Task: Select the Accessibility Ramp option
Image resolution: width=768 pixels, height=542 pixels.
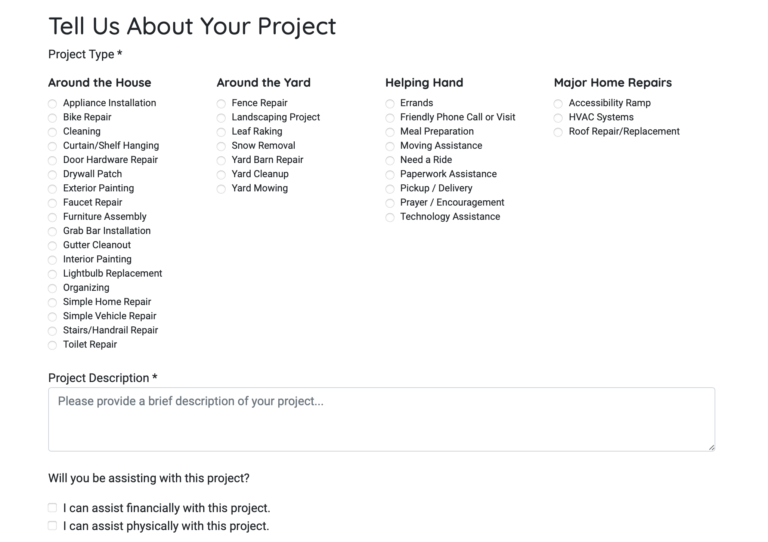Action: (x=559, y=103)
